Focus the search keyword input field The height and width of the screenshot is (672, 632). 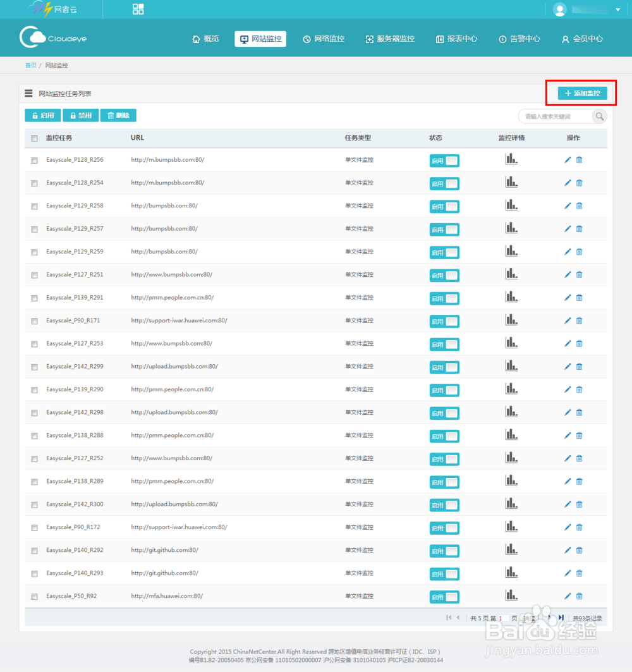(556, 116)
